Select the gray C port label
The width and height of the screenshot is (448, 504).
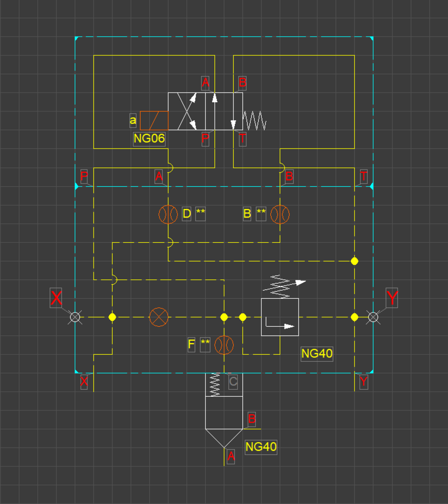233,382
